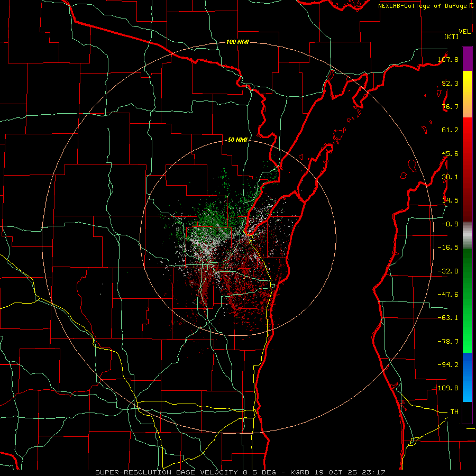Click the 92.3 velocity scale value
This screenshot has height=476, width=476.
tap(450, 83)
